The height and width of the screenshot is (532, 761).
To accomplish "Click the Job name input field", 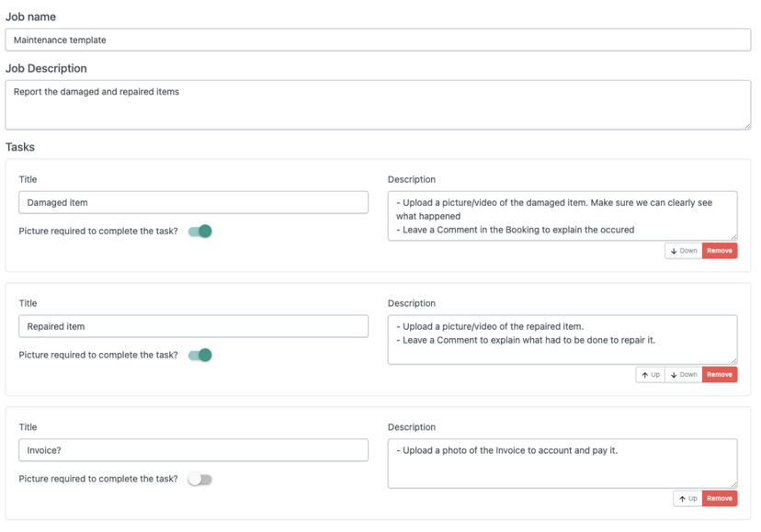I will (x=378, y=40).
